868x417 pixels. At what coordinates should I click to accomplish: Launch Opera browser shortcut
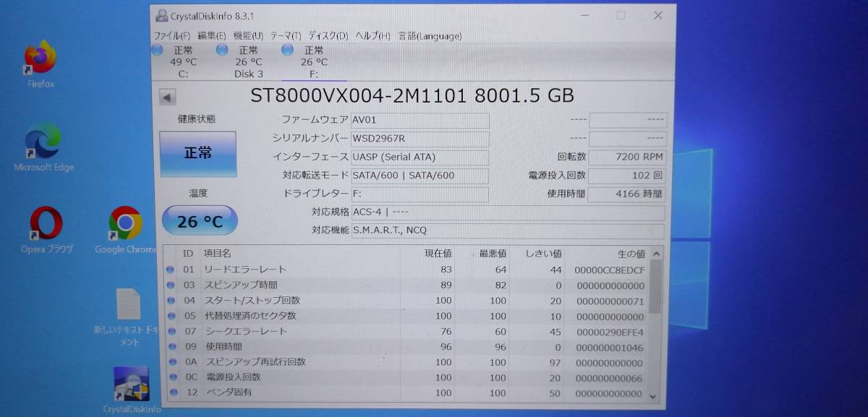46,230
